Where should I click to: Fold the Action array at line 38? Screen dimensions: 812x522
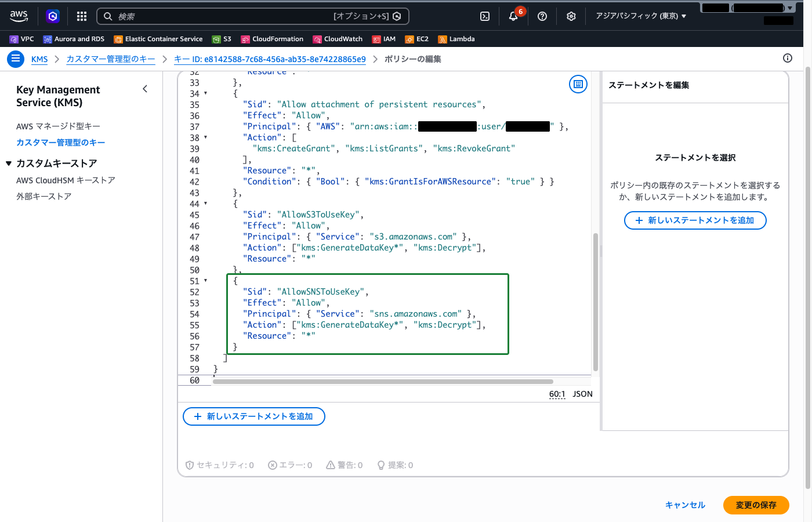205,137
